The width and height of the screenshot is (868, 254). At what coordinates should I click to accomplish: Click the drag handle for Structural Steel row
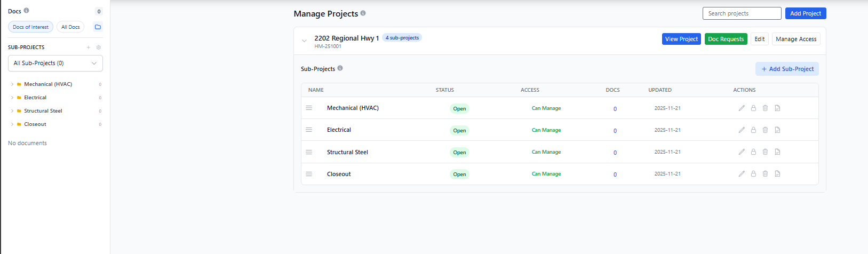(x=309, y=152)
